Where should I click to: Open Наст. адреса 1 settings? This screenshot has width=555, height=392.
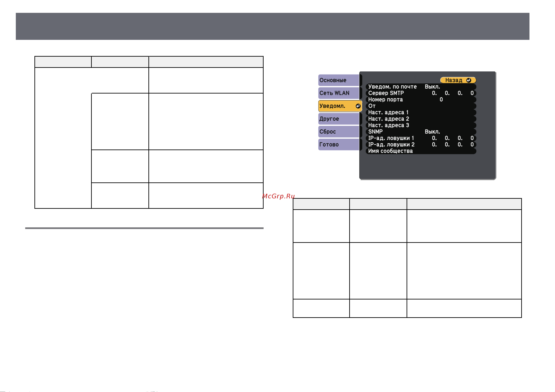pyautogui.click(x=421, y=112)
